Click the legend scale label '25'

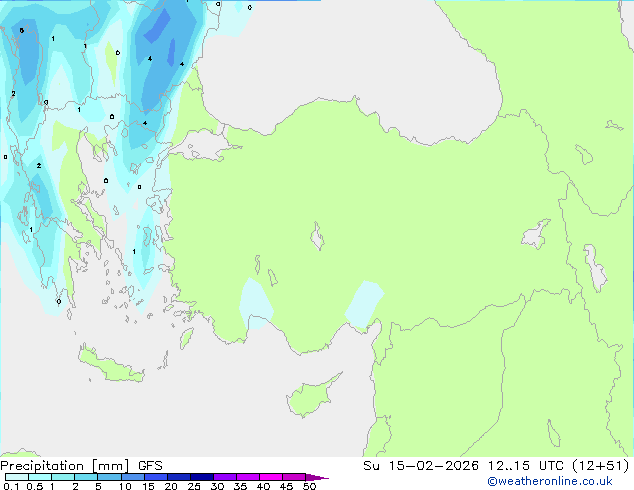click(194, 486)
